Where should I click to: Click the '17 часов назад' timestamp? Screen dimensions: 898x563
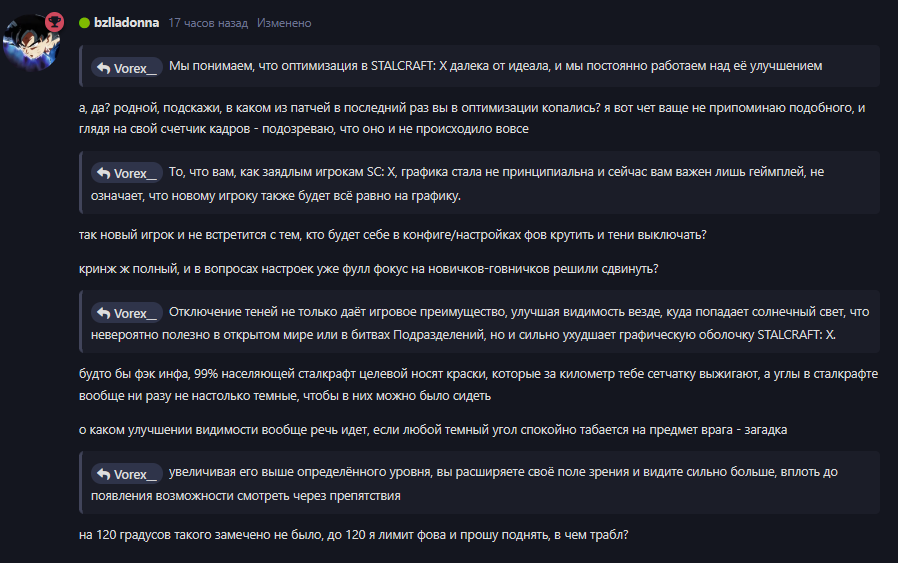click(x=208, y=23)
